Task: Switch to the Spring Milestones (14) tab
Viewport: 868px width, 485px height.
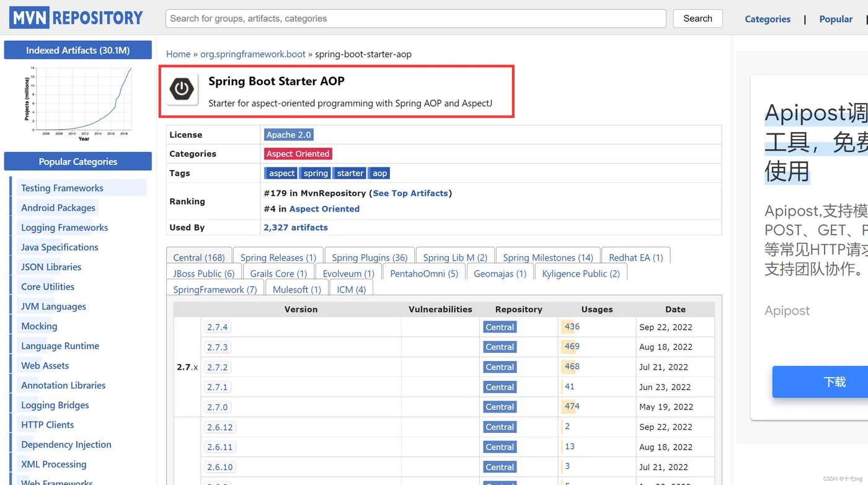Action: 548,257
